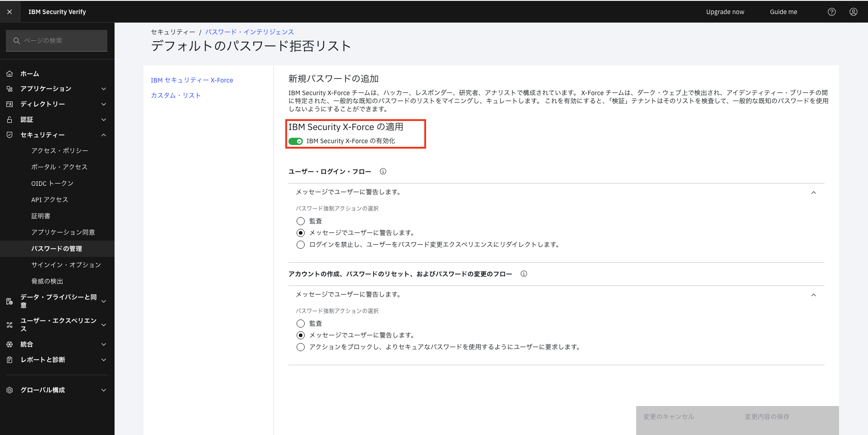
Task: Click the データ・プライバシーと同意 icon
Action: point(10,301)
